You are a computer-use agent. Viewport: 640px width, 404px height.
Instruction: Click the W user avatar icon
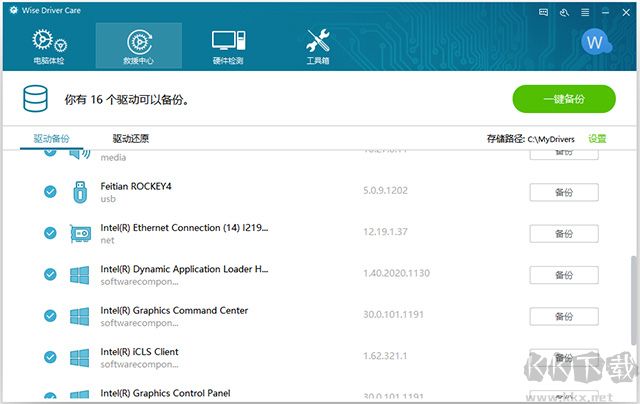pyautogui.click(x=595, y=42)
